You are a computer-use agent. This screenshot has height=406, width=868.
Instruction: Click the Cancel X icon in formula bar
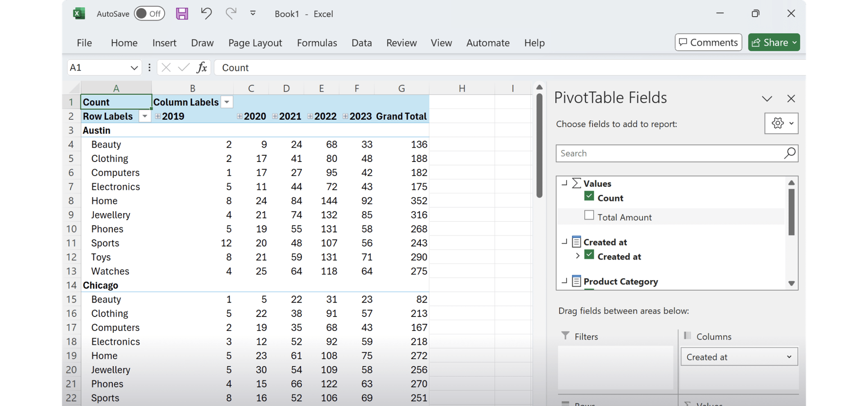point(166,67)
